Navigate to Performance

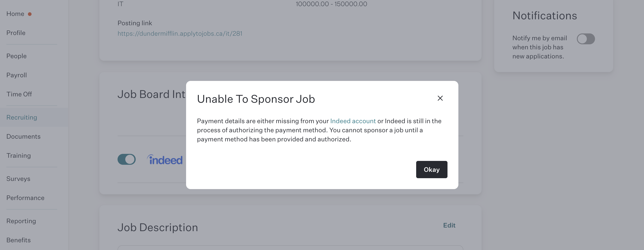25,198
